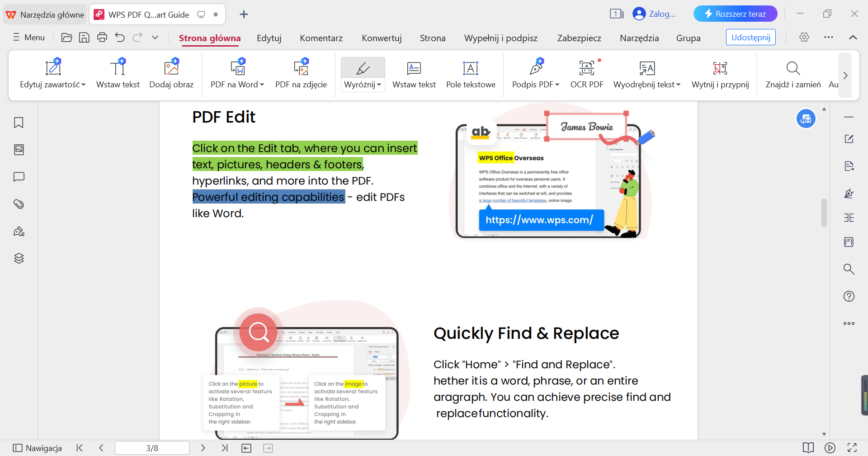Click the search magnifier in right sidebar

[849, 269]
